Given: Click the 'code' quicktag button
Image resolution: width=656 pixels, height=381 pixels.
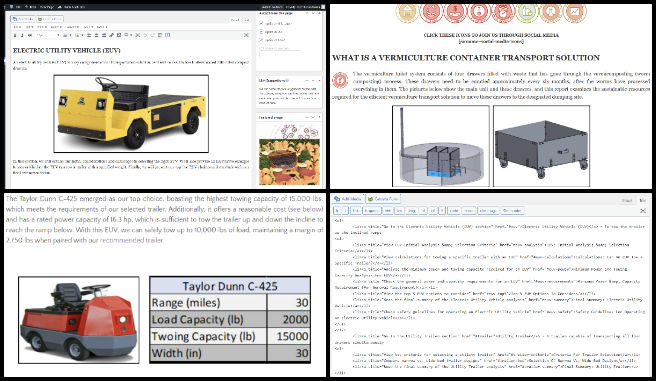Looking at the screenshot, I should point(454,211).
